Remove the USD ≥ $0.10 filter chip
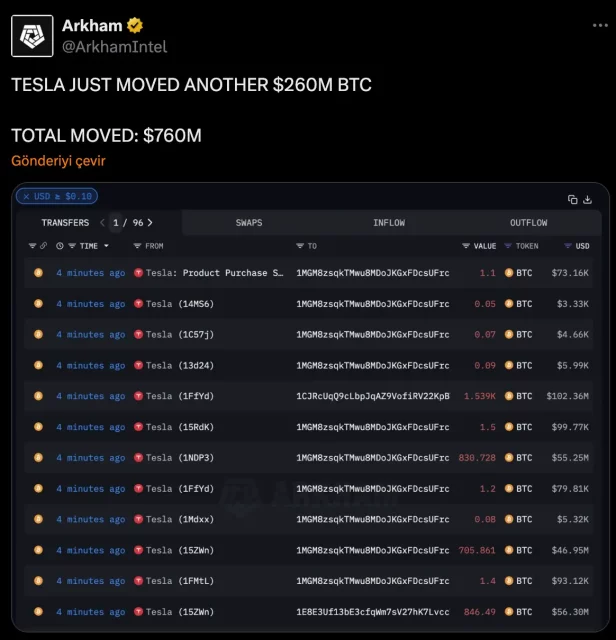This screenshot has width=616, height=640. click(x=25, y=196)
